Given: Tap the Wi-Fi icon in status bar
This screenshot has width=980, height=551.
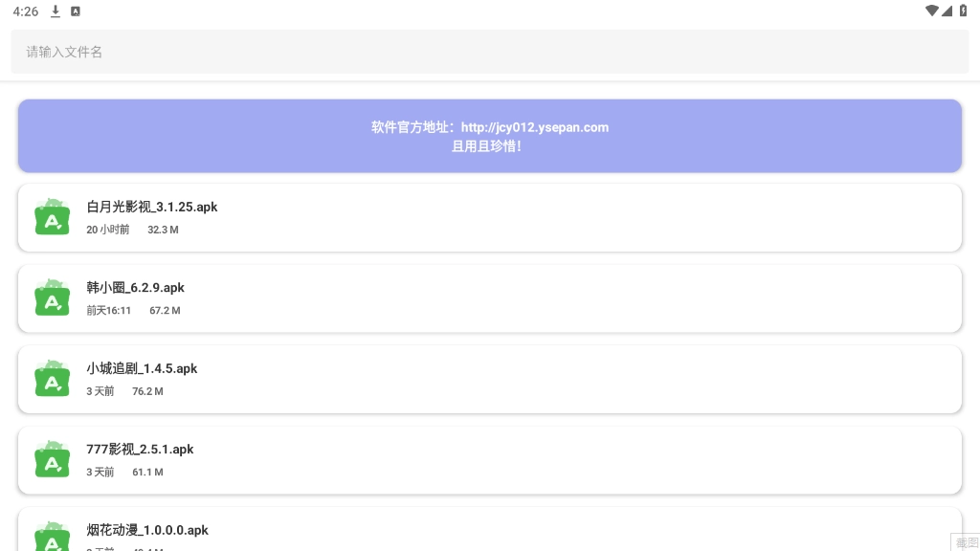Looking at the screenshot, I should pyautogui.click(x=931, y=11).
